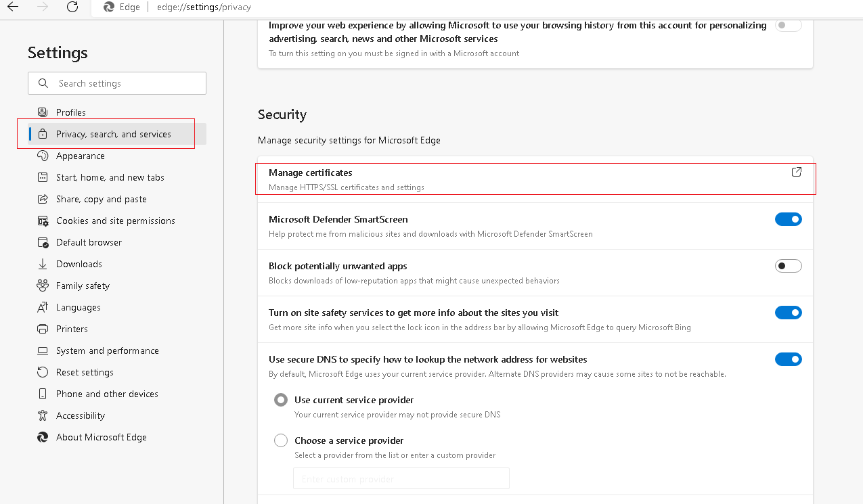Click the Default browser icon

pyautogui.click(x=43, y=242)
